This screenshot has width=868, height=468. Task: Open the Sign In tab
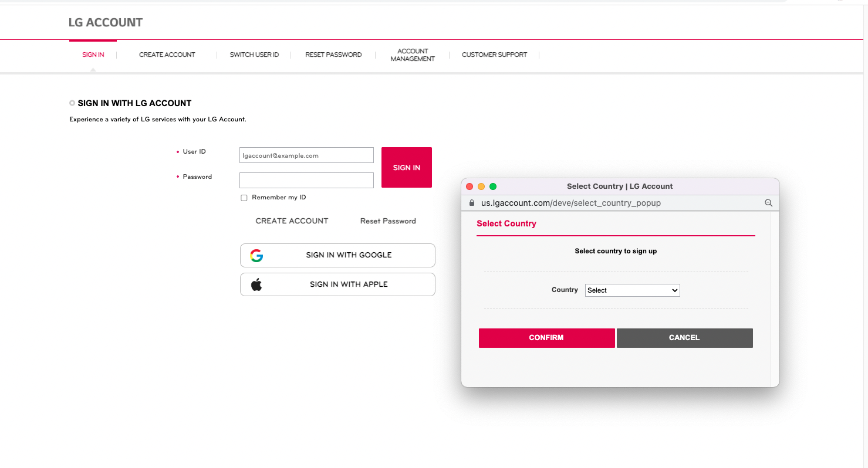[x=93, y=55]
